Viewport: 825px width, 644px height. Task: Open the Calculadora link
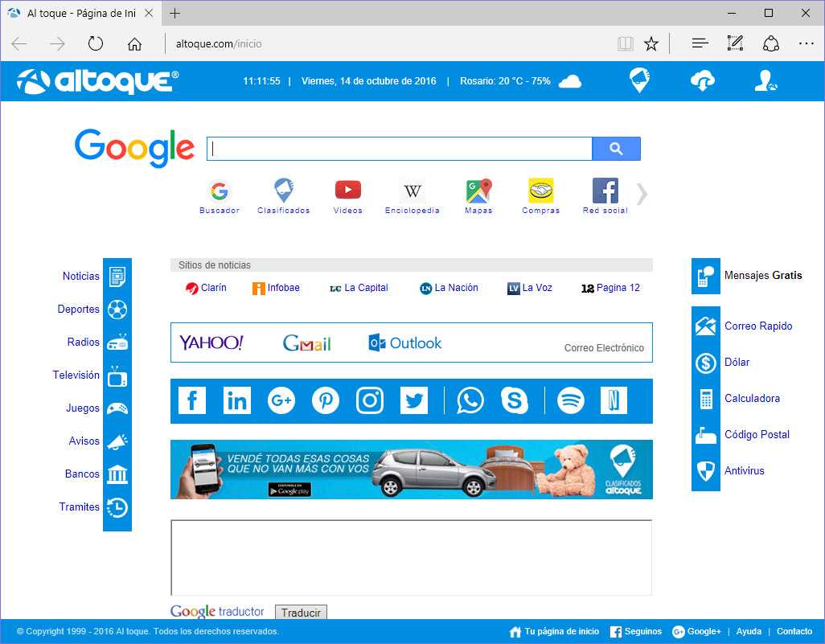coord(752,398)
